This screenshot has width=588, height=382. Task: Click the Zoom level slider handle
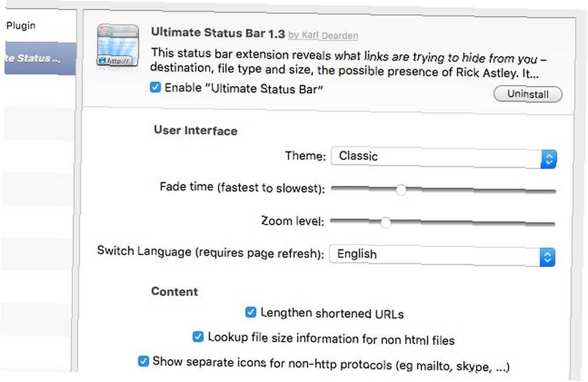[x=386, y=222]
